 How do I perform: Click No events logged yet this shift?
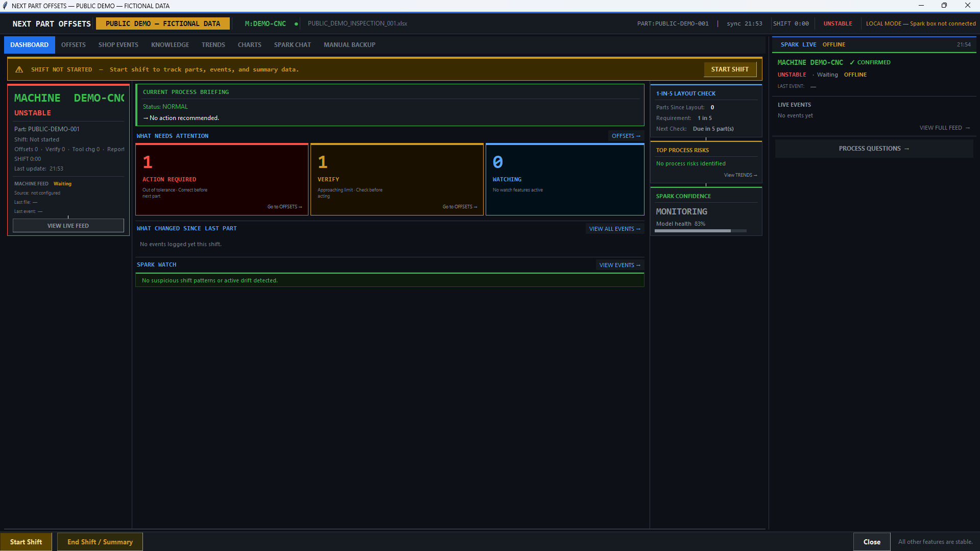tap(181, 244)
